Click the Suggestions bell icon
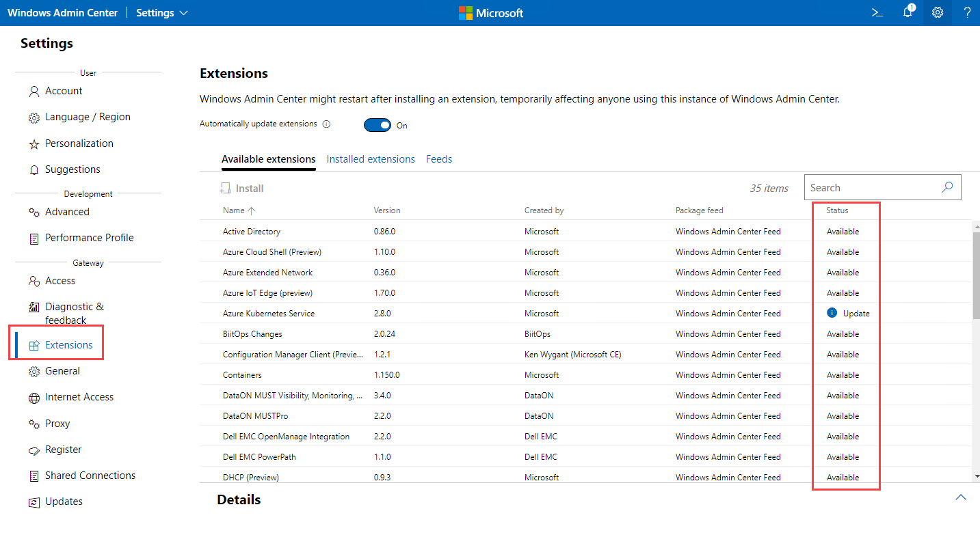Viewport: 980px width, 535px height. [34, 170]
